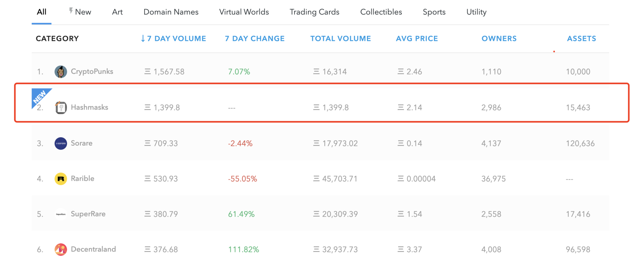Switch to the New tab
This screenshot has width=644, height=261.
pyautogui.click(x=83, y=12)
